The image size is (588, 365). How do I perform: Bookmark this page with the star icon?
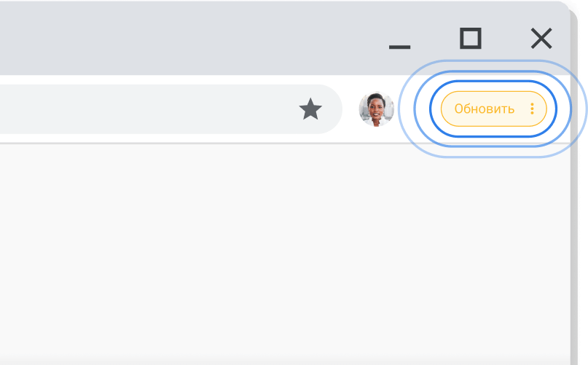[310, 109]
